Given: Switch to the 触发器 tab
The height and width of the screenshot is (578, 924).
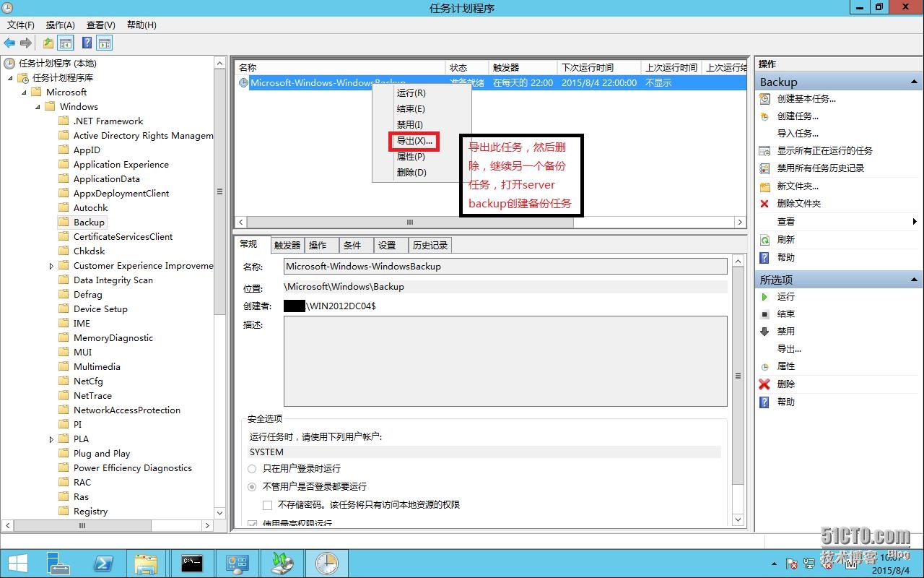Looking at the screenshot, I should 287,246.
